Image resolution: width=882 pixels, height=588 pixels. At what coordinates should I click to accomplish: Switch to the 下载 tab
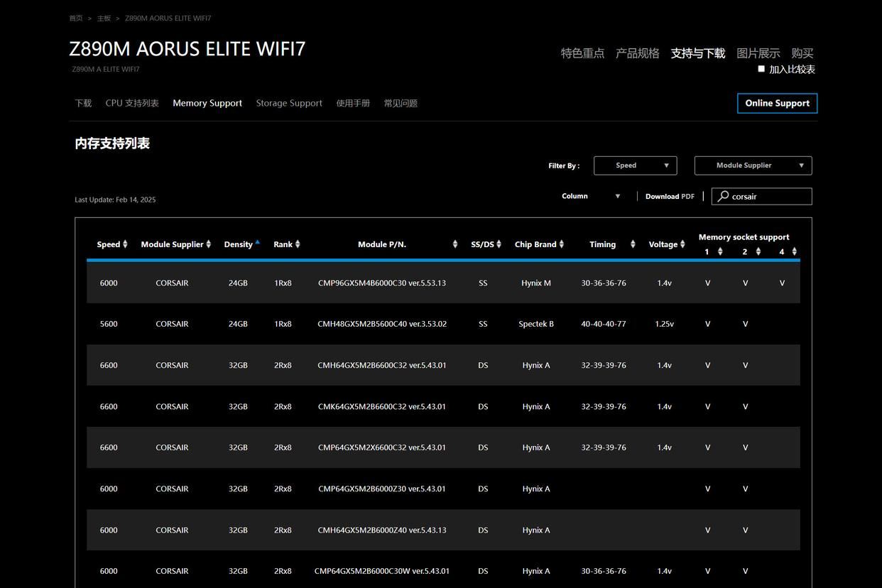coord(83,103)
